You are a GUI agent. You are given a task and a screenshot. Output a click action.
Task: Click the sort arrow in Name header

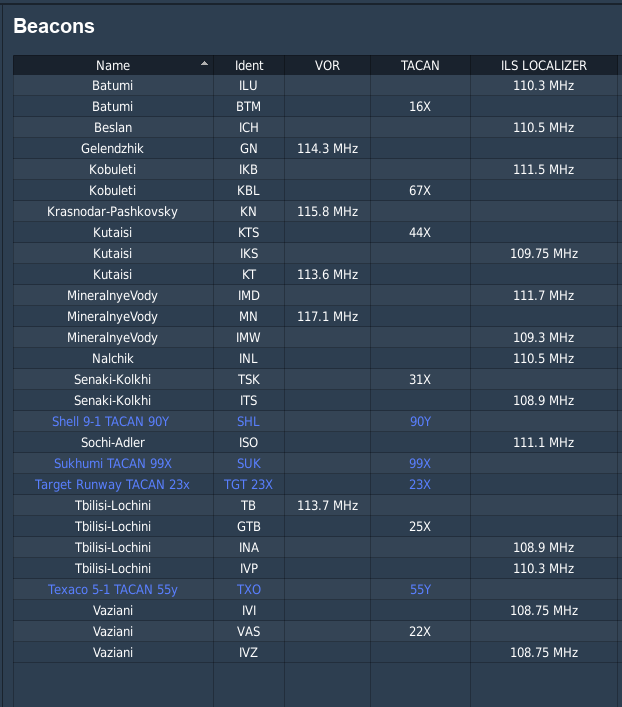coord(205,64)
